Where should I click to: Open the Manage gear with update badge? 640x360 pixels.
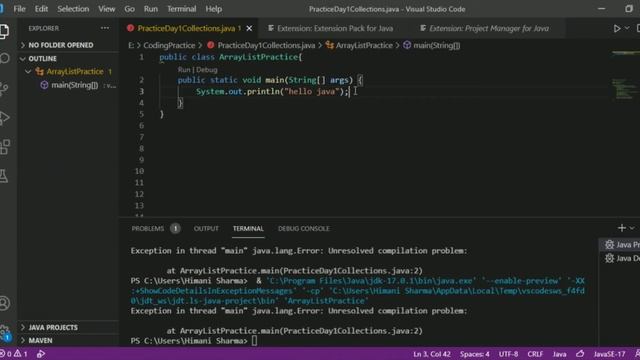[x=5, y=332]
